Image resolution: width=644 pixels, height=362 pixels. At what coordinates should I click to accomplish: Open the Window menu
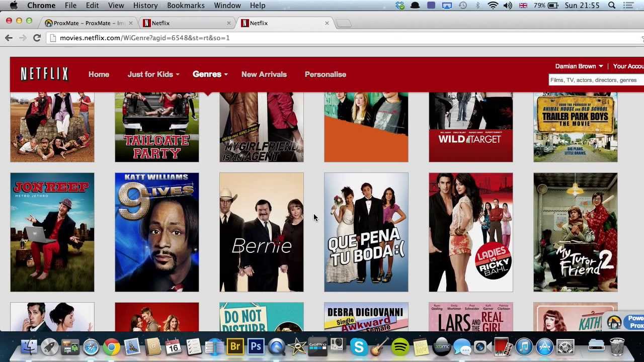pos(227,6)
